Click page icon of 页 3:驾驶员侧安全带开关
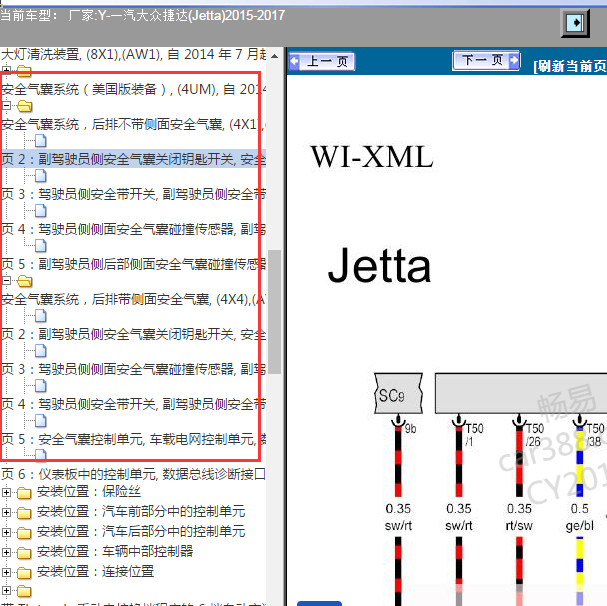The width and height of the screenshot is (607, 606). tap(41, 176)
